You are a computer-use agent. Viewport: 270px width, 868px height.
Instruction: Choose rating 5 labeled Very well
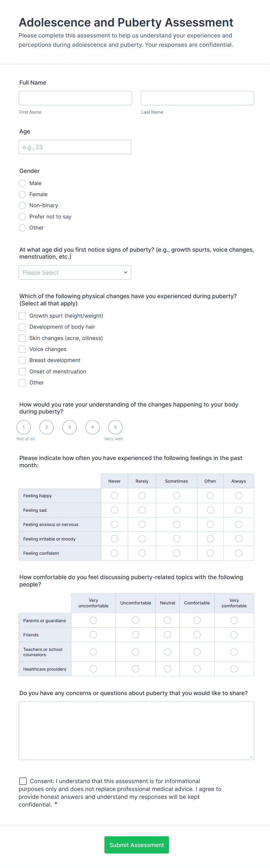coord(115,427)
